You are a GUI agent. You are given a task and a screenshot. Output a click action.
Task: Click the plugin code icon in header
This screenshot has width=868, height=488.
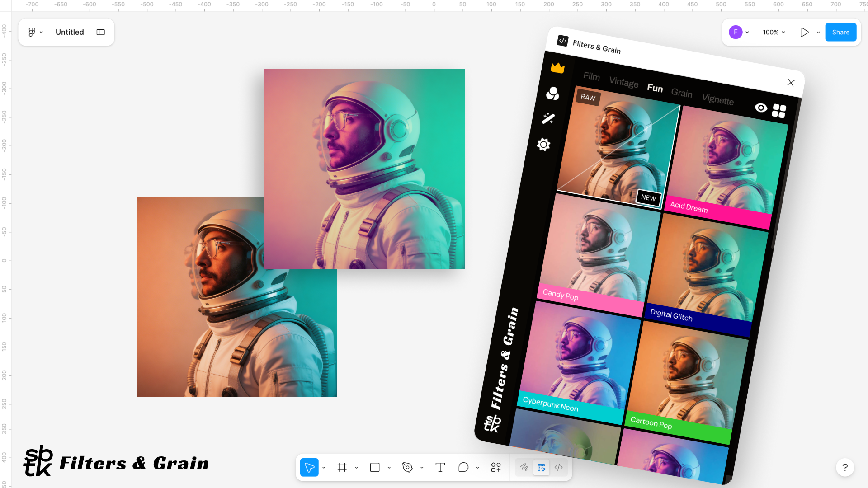click(x=562, y=41)
